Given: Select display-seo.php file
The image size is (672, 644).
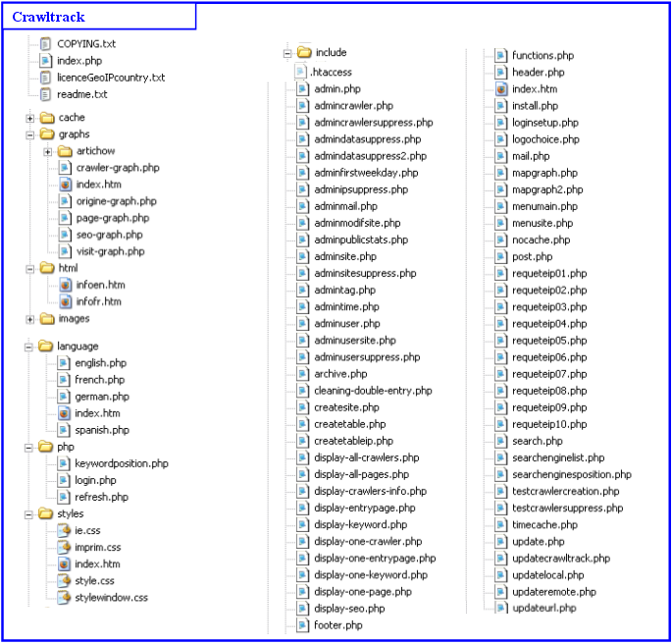Looking at the screenshot, I should 349,609.
